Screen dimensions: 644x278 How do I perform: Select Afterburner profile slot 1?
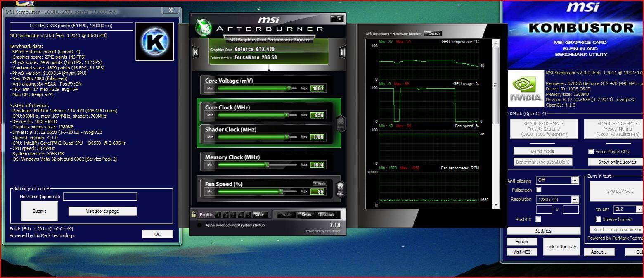tap(218, 215)
